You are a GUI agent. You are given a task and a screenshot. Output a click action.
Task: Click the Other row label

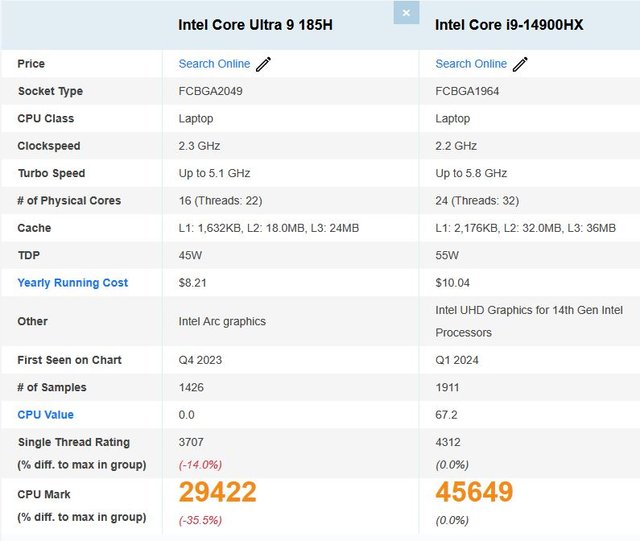point(32,321)
